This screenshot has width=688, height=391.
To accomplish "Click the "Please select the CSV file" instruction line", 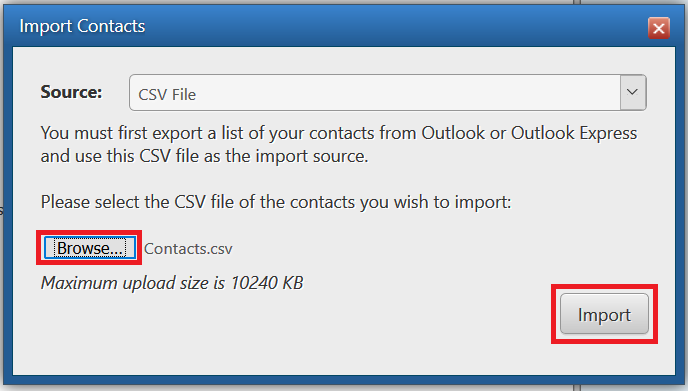I will [x=276, y=202].
